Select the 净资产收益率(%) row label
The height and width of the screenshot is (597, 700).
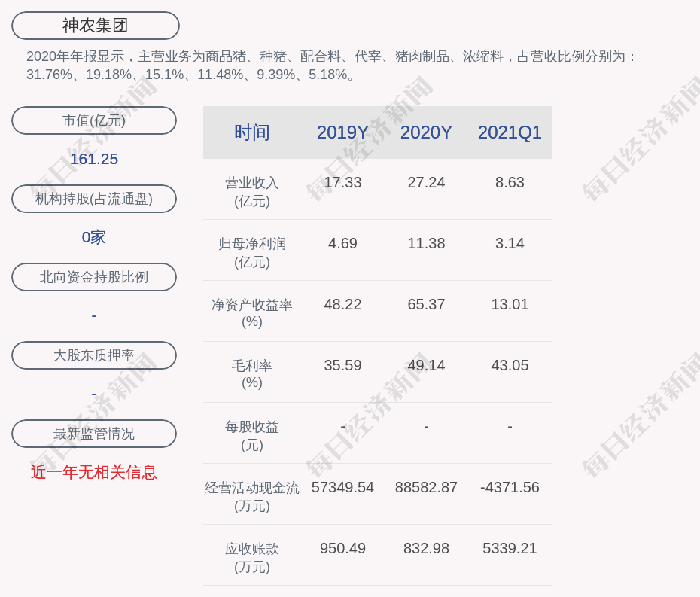click(x=252, y=313)
